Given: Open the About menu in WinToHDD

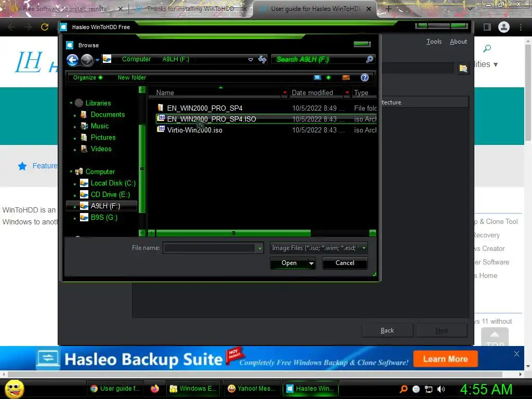Looking at the screenshot, I should [x=458, y=42].
